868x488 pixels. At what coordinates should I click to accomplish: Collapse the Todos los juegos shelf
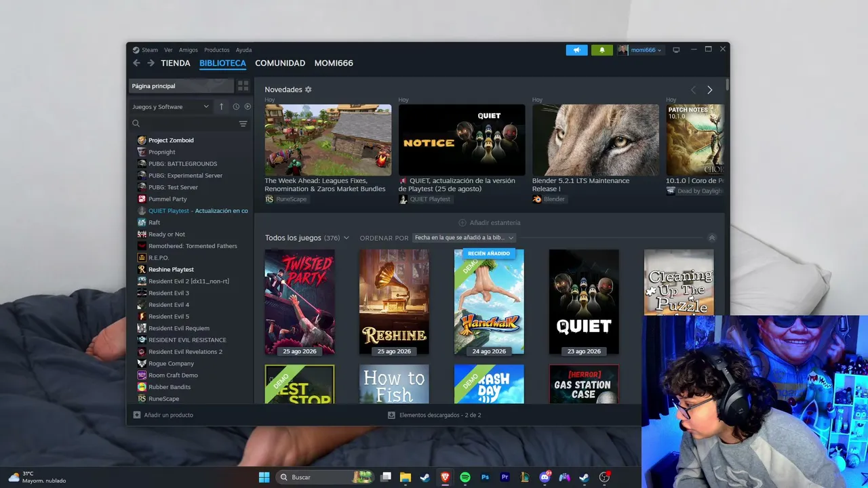tap(712, 238)
